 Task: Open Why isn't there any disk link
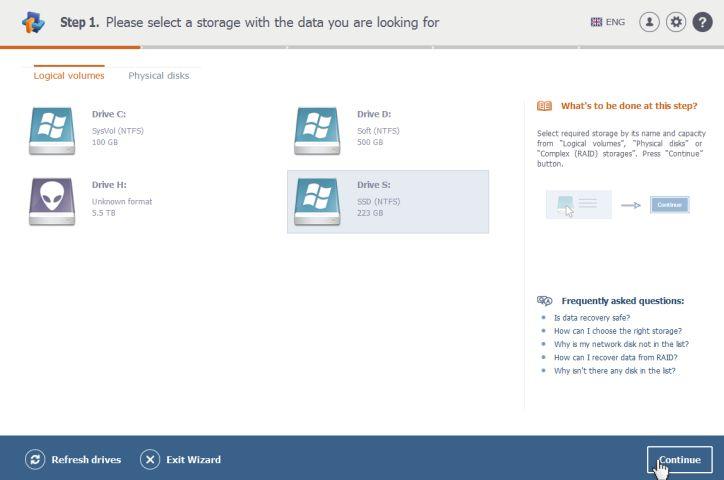[x=615, y=371]
